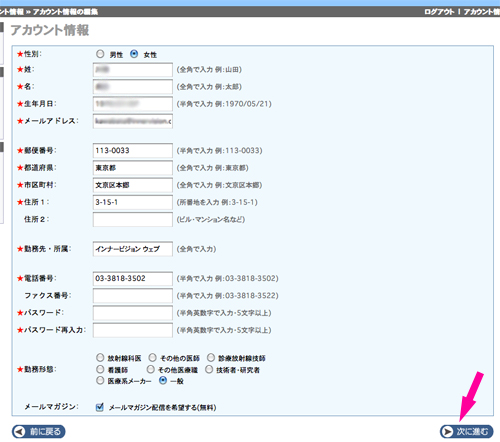Choose the 診療放射線技師 radio option
The width and height of the screenshot is (500, 442).
click(x=211, y=358)
